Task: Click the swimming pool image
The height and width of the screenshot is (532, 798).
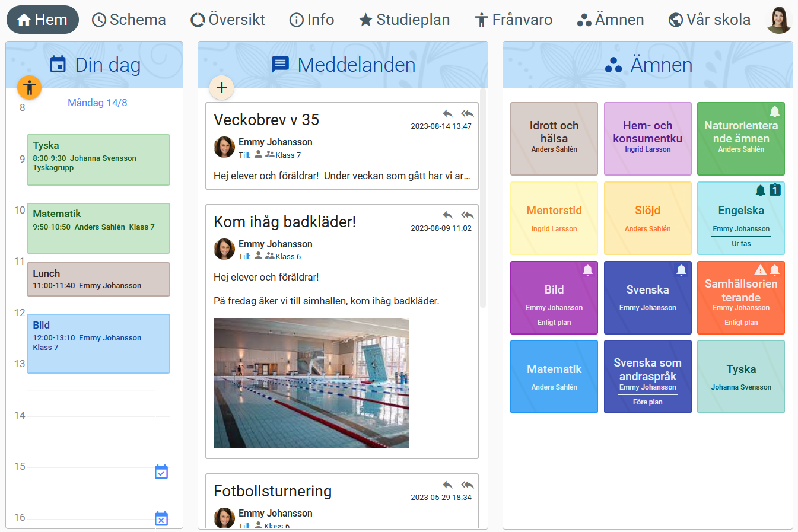Action: pos(311,383)
